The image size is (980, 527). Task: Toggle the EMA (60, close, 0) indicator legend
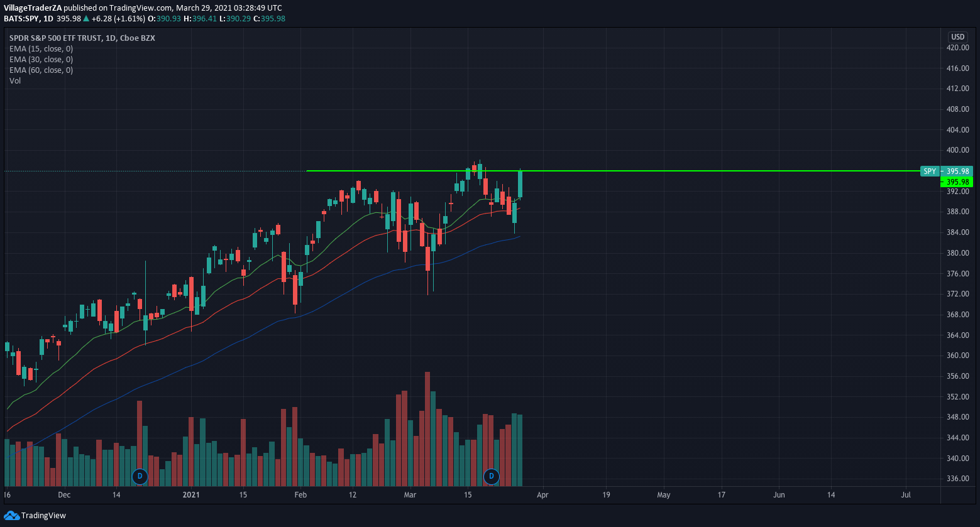click(x=41, y=70)
